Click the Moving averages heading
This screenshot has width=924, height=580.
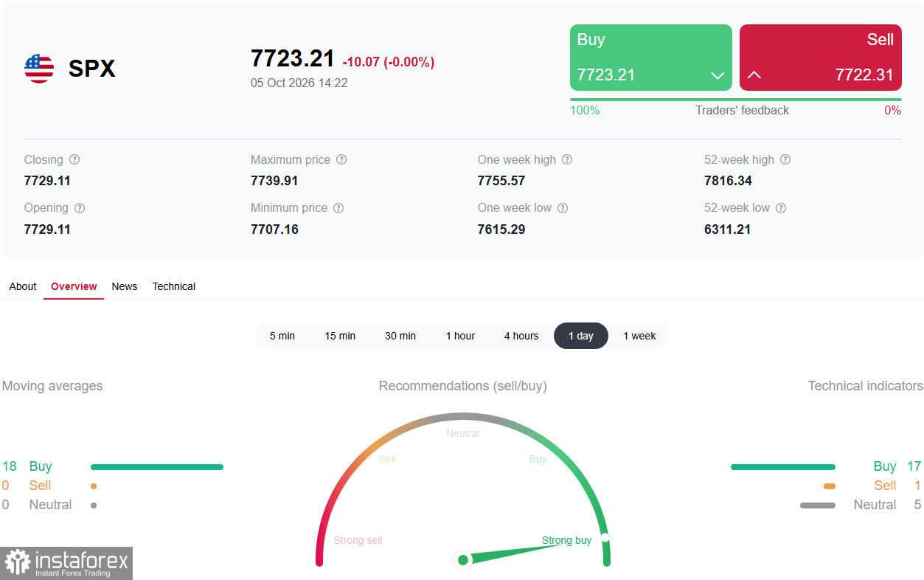52,386
